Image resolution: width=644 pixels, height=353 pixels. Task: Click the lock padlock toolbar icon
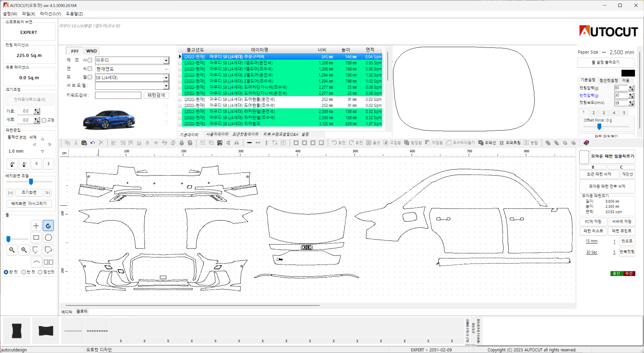pos(182,143)
